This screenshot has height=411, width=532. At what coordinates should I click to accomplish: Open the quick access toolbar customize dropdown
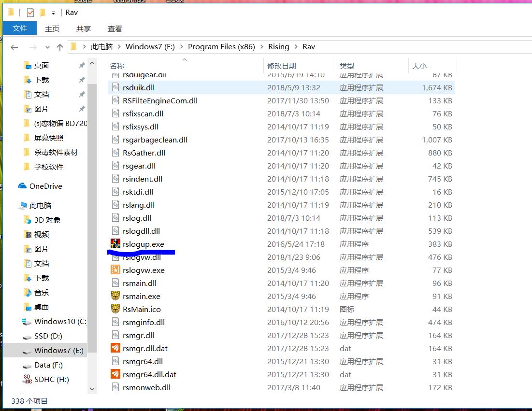click(x=53, y=13)
